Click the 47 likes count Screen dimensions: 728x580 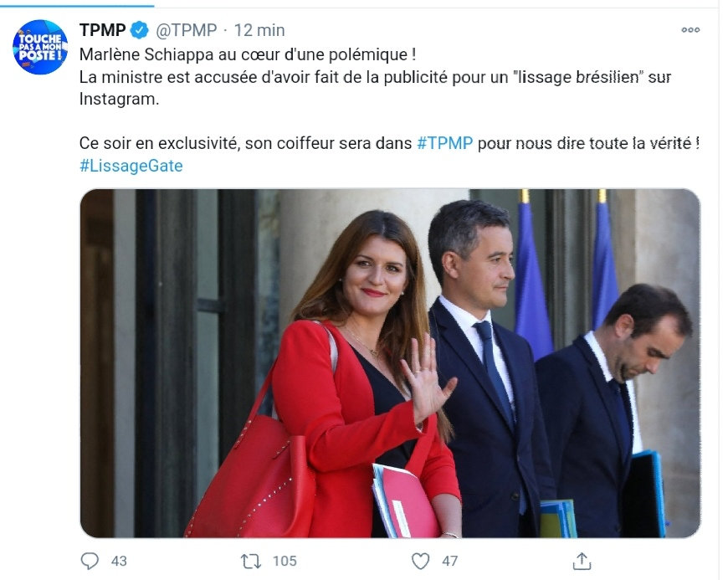(449, 561)
